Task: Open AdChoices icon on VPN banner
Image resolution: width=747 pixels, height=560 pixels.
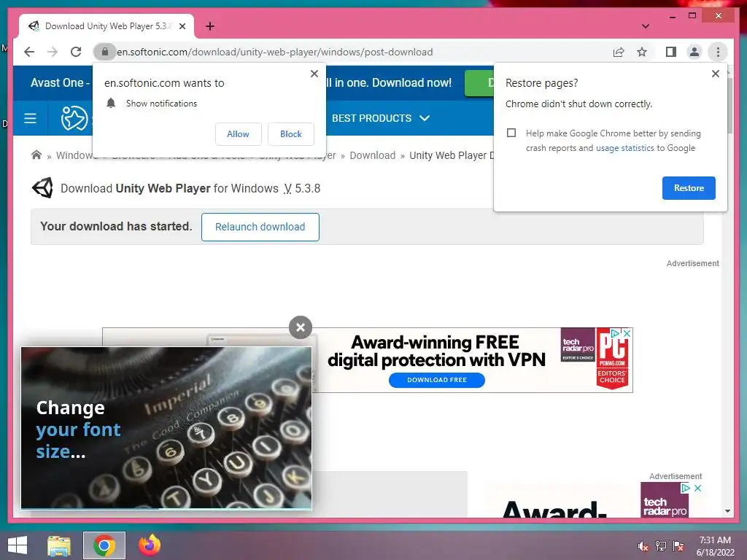Action: coord(616,334)
